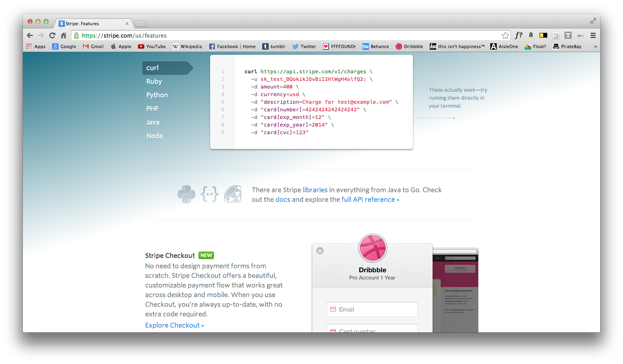
Task: Click the Ruby gem icon
Action: click(x=233, y=194)
